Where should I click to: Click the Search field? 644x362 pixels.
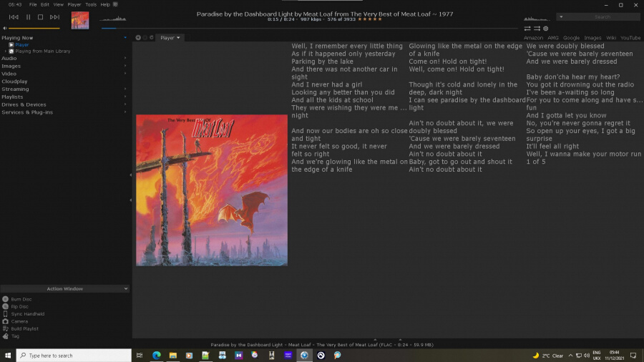[x=602, y=17]
